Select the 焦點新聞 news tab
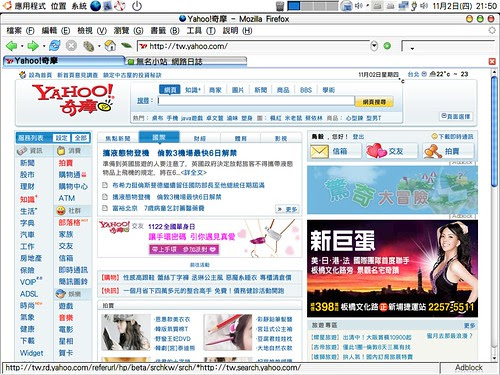The image size is (500, 375). pos(118,138)
